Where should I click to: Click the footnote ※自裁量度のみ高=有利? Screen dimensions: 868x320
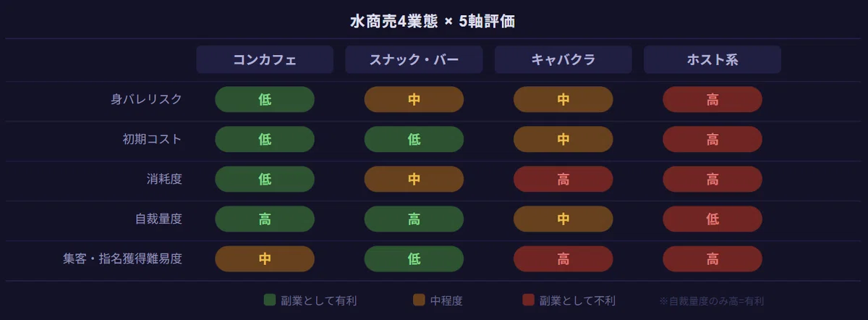coord(712,301)
